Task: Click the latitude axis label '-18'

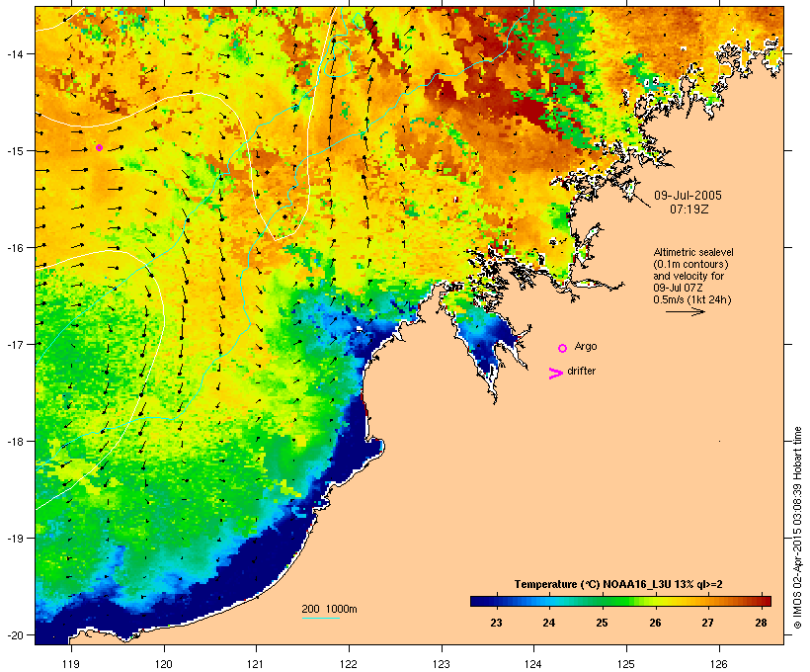Action: coord(14,442)
